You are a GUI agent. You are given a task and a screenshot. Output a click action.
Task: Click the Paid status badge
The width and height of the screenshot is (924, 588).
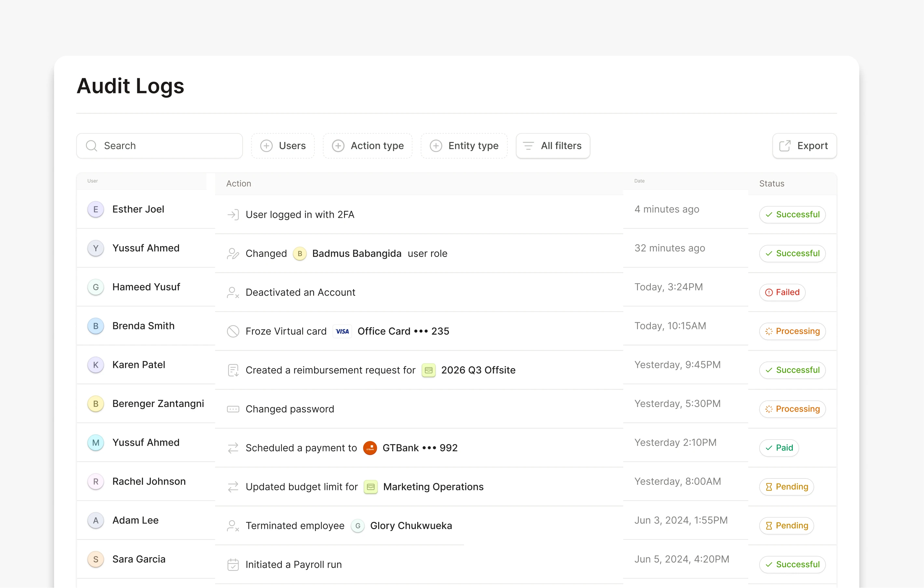pos(779,448)
